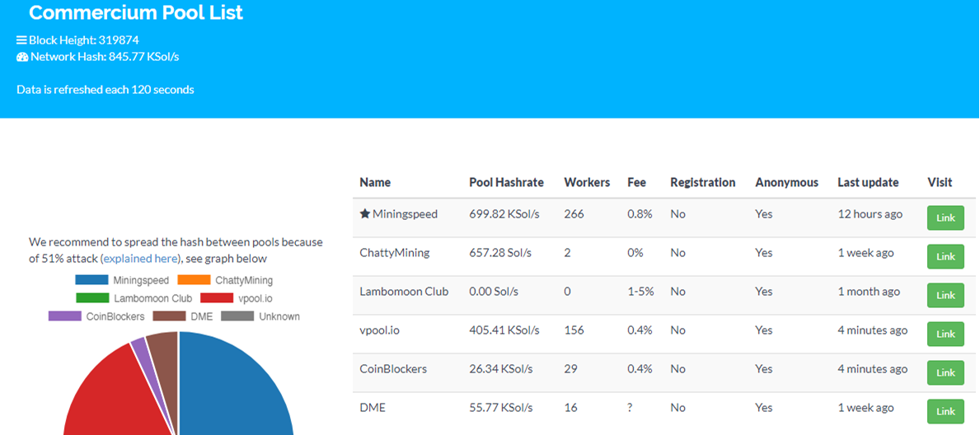Click the Last update column header
The width and height of the screenshot is (980, 435).
click(868, 183)
